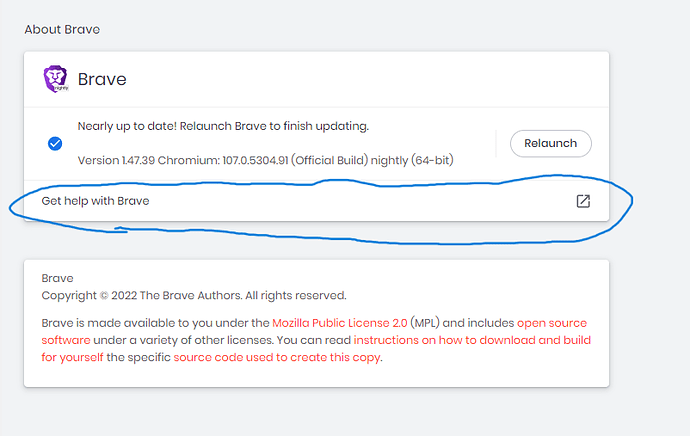Open the Get help with Brave row

point(96,201)
